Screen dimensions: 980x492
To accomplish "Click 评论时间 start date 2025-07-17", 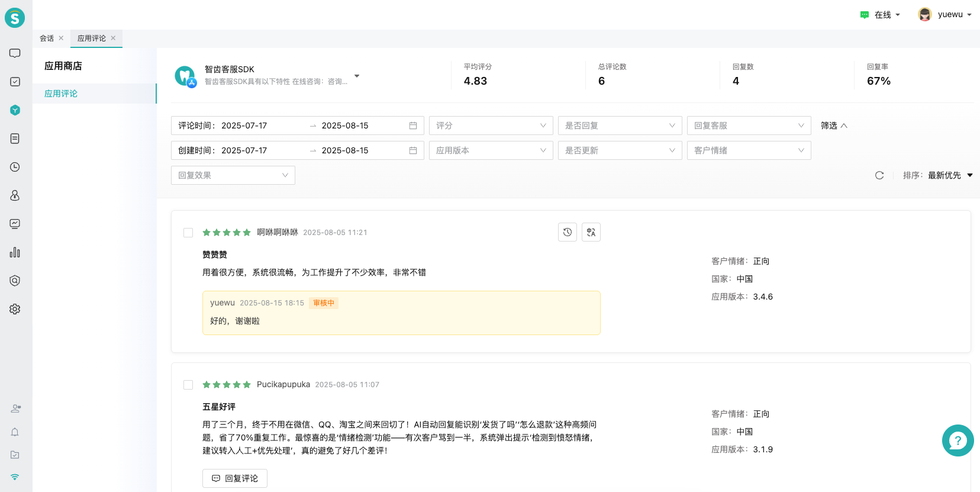I will [x=244, y=126].
